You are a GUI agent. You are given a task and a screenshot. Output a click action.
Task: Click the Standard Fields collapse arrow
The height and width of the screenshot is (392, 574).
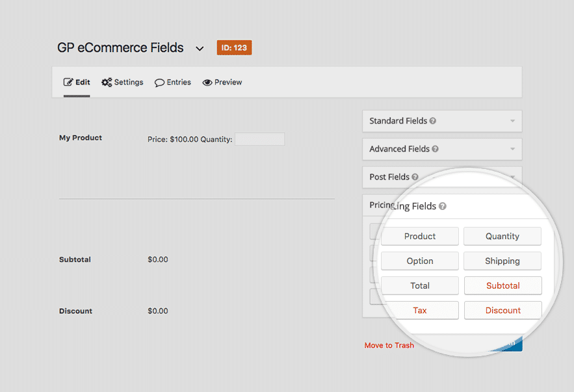coord(512,121)
